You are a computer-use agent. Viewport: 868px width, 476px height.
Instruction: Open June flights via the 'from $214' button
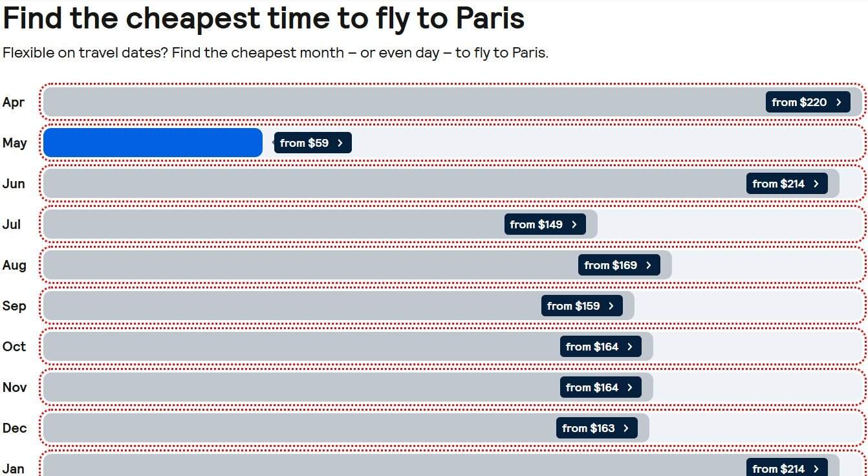click(x=787, y=183)
